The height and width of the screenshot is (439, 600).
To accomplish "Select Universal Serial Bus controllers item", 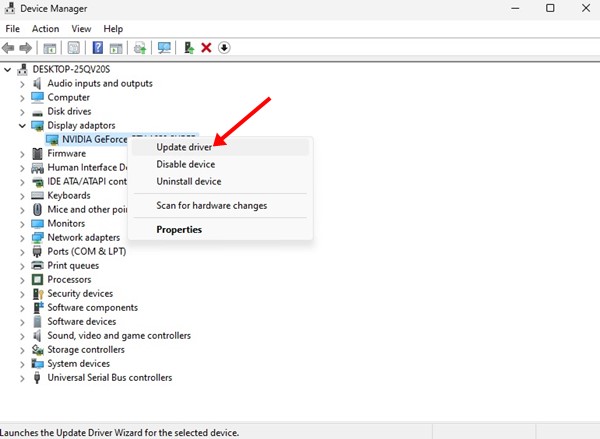I will pyautogui.click(x=109, y=378).
